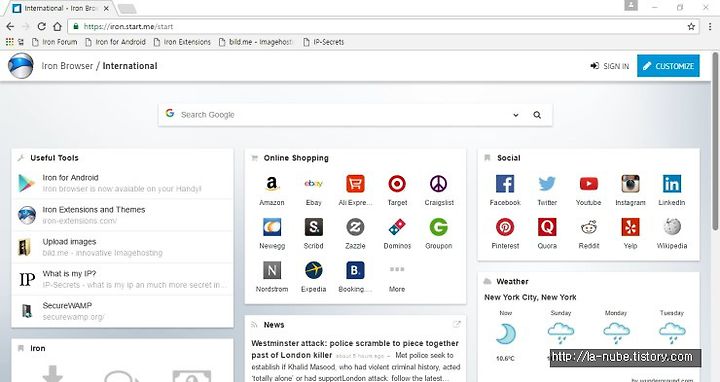Viewport: 720px width, 382px height.
Task: Open the Dominos icon
Action: 397,227
